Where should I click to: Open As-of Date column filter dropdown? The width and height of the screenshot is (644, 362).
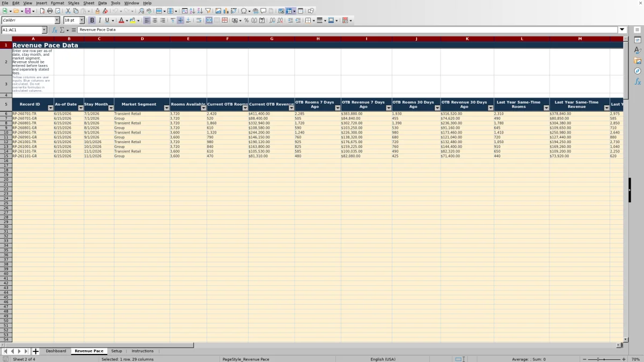80,108
